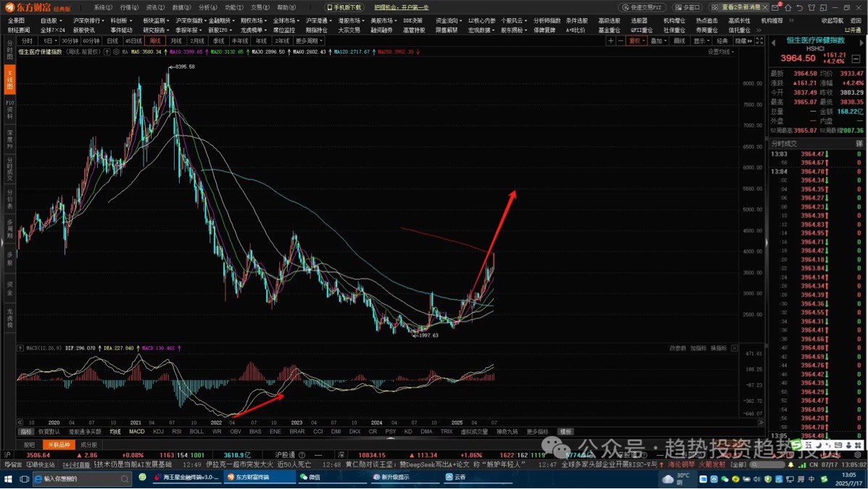Open the 分析 menu
The image size is (868, 489).
[207, 7]
